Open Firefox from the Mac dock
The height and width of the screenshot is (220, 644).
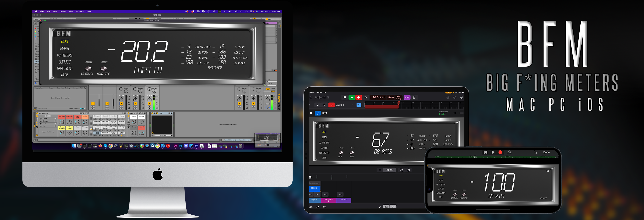100,146
